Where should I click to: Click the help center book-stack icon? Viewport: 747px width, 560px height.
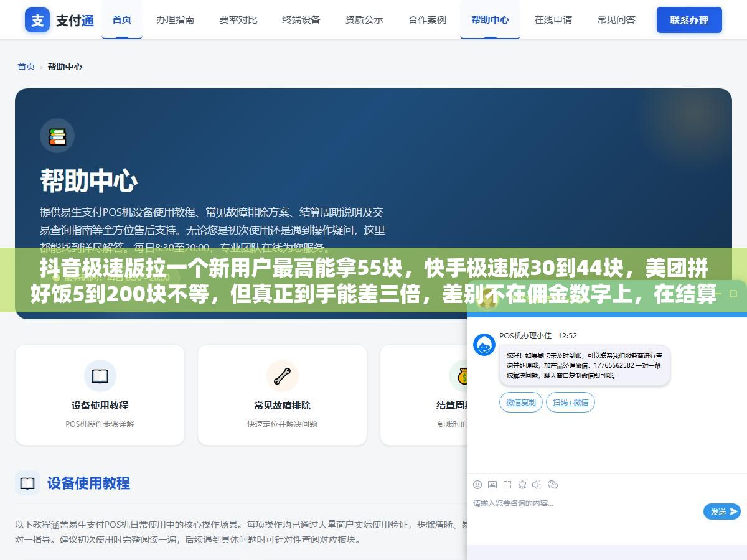click(x=57, y=136)
